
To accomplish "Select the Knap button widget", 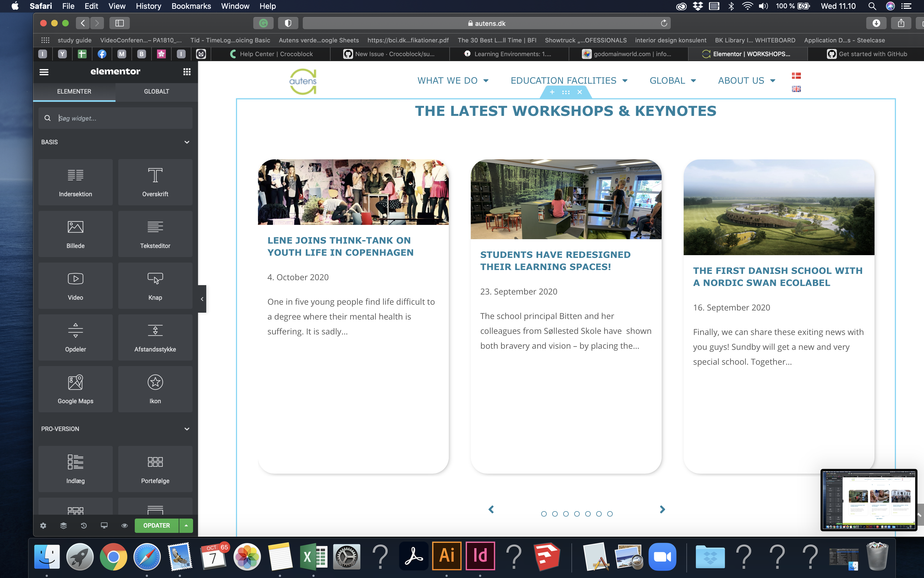I will pyautogui.click(x=155, y=286).
